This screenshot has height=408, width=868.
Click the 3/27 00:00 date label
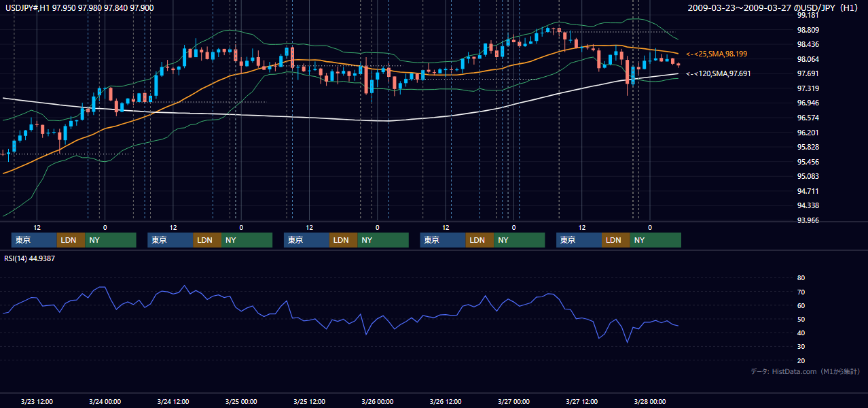513,401
